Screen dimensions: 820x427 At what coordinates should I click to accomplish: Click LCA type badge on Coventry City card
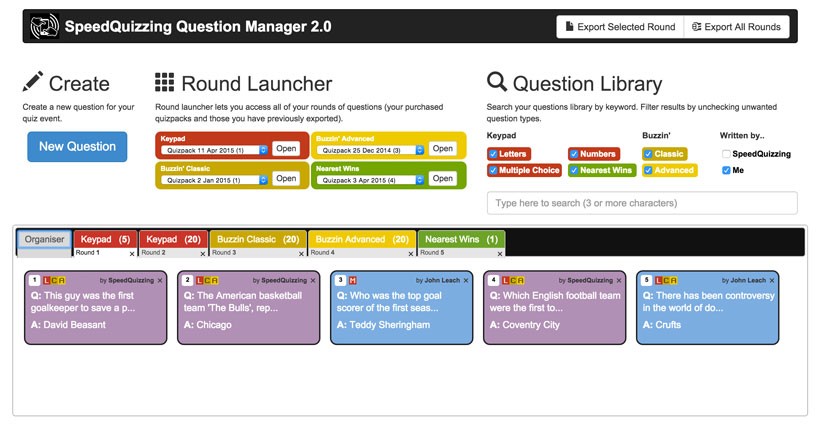[513, 281]
